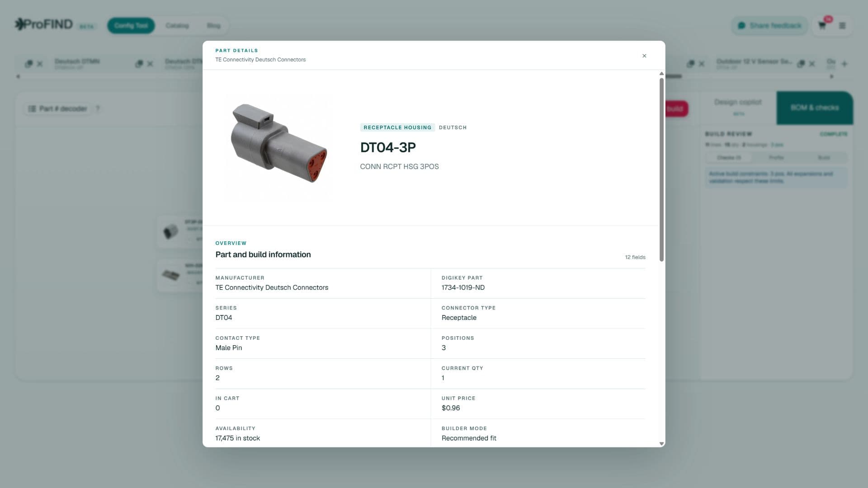Close the Part Details dialog
The width and height of the screenshot is (868, 488).
point(644,56)
